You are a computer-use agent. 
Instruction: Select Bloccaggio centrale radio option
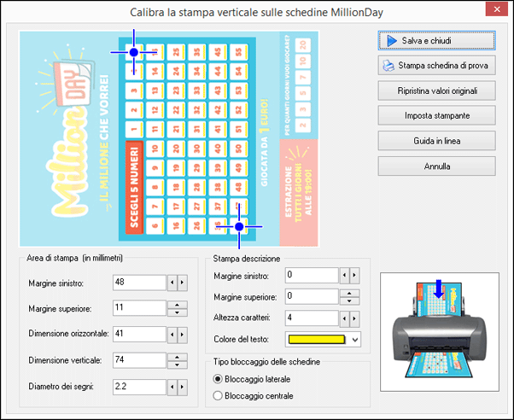pos(219,395)
